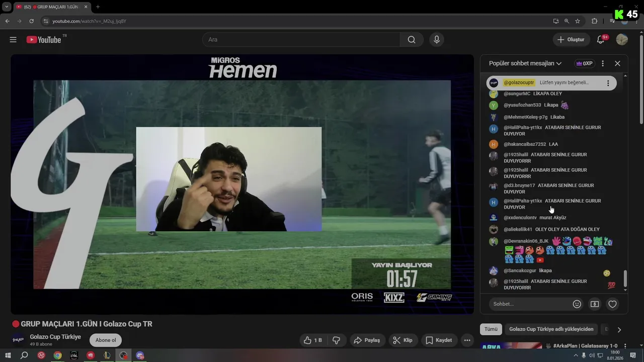Open a new browser tab

pos(98,7)
